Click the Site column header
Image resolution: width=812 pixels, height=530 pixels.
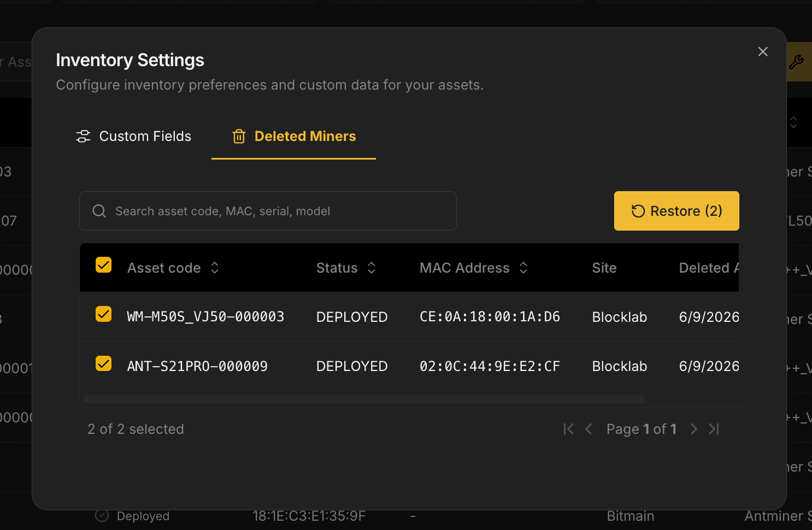[x=604, y=268]
